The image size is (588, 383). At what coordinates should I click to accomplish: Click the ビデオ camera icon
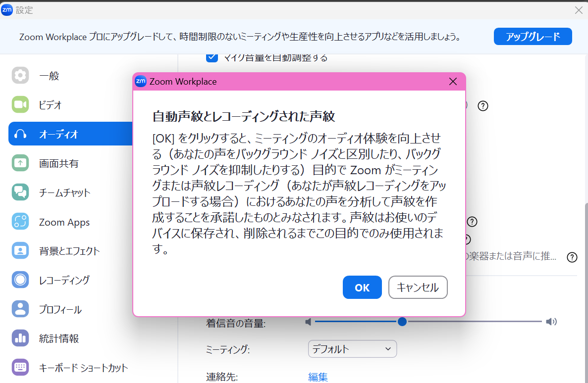(20, 104)
